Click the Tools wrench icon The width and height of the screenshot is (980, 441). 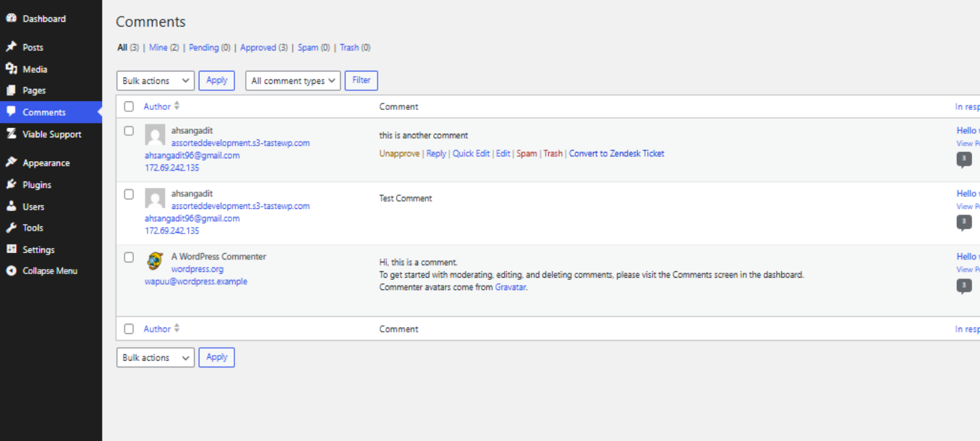[11, 228]
